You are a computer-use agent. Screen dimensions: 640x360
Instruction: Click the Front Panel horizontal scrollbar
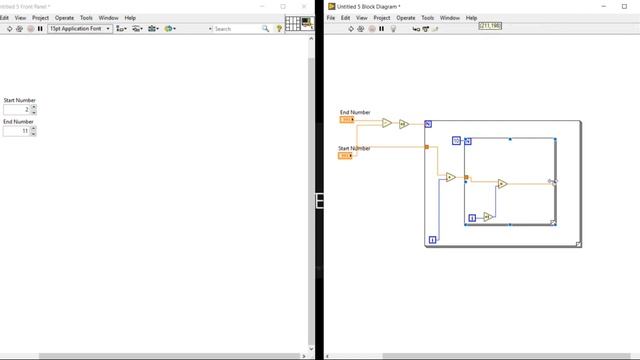(x=169, y=356)
